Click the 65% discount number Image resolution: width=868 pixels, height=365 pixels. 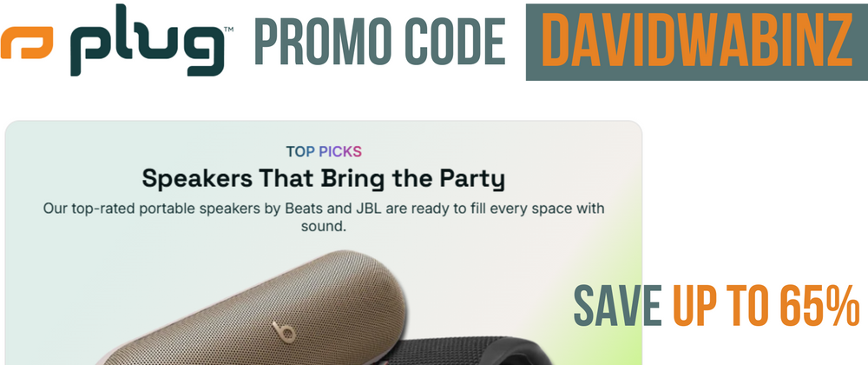point(819,305)
